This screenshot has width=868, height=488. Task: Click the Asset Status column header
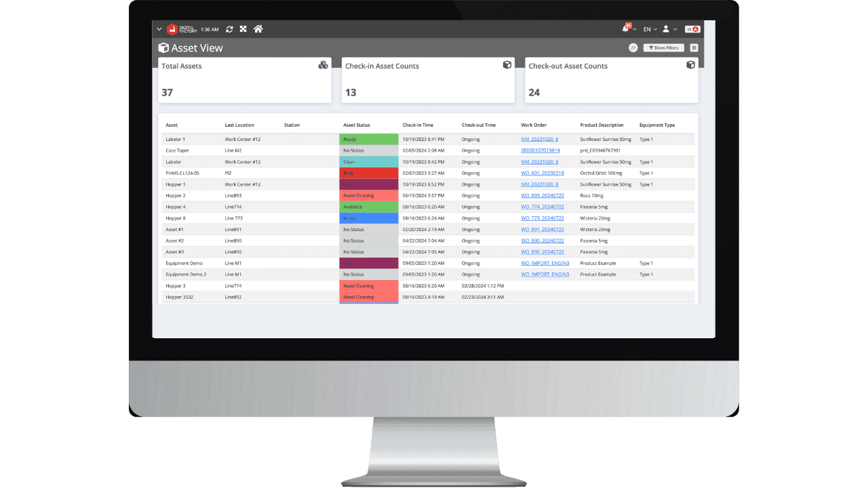357,125
